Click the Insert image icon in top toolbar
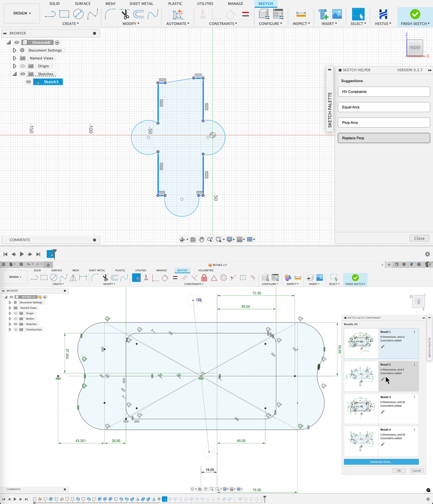 pyautogui.click(x=337, y=14)
